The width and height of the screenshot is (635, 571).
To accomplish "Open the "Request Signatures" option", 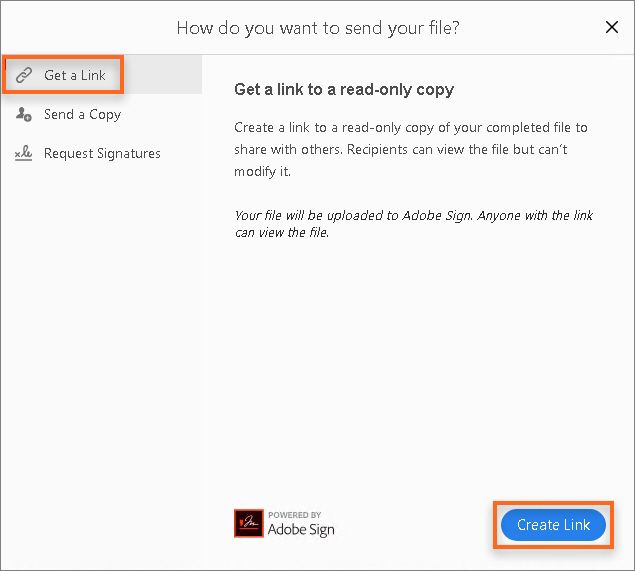I will 102,154.
